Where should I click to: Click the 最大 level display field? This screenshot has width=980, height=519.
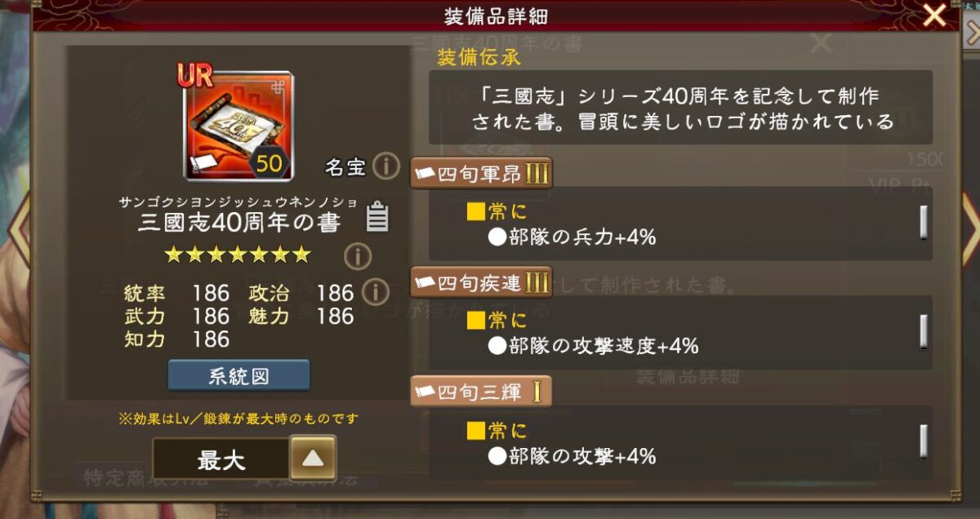[x=221, y=459]
